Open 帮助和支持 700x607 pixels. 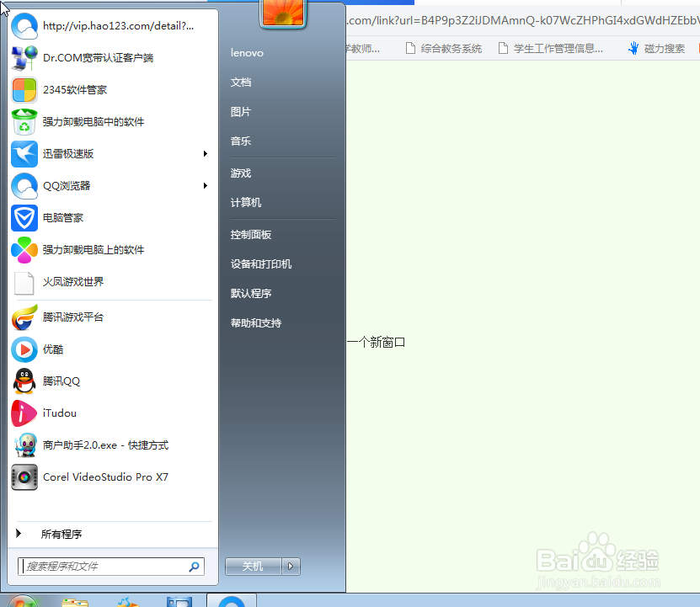point(256,323)
